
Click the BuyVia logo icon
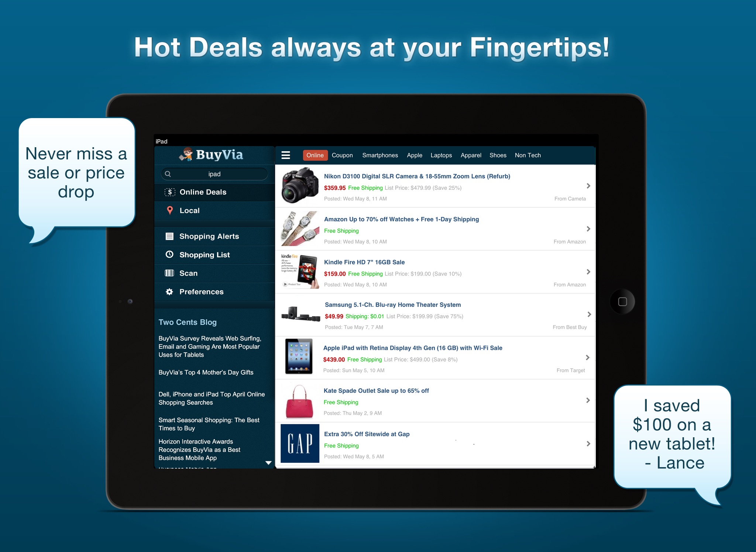(183, 155)
